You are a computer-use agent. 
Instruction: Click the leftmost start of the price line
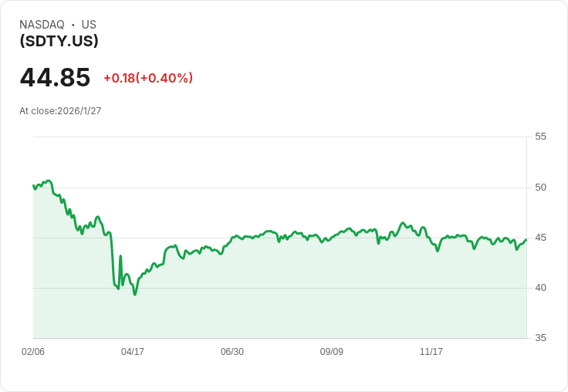click(34, 185)
